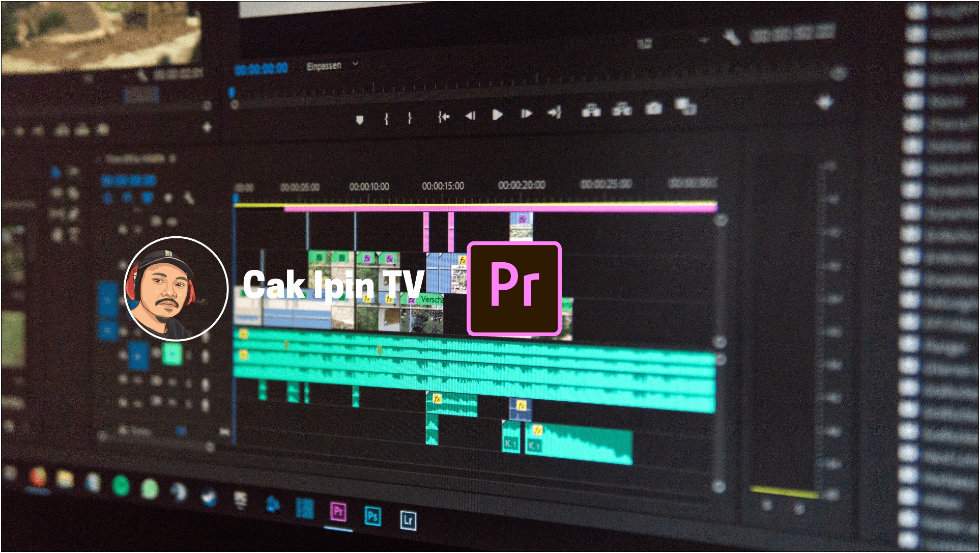Select the topmost video clip with fx badge
980x553 pixels.
click(x=522, y=227)
